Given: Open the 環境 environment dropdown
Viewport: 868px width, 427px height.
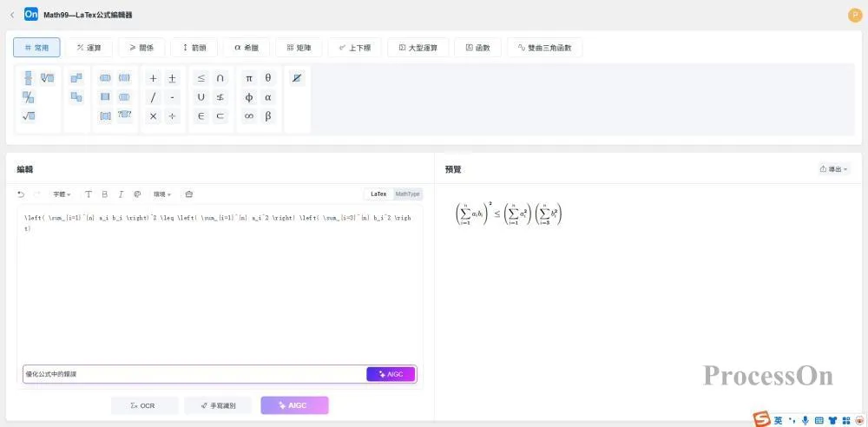Looking at the screenshot, I should pyautogui.click(x=162, y=194).
